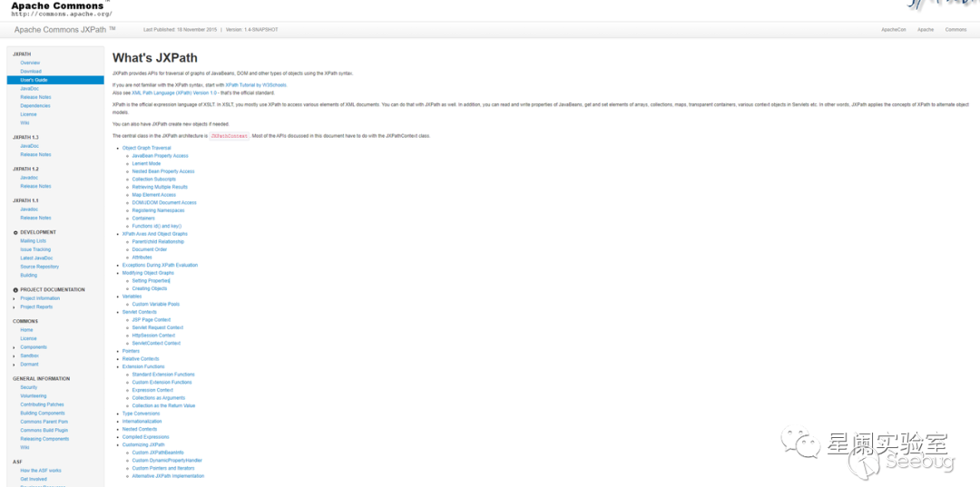This screenshot has width=980, height=487.
Task: Open the Source Repository link
Action: [x=39, y=267]
